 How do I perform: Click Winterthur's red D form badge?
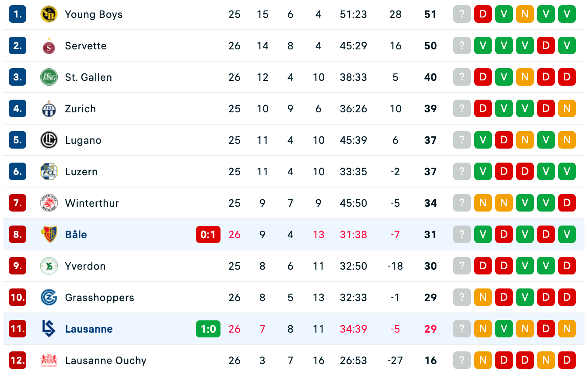click(x=567, y=203)
